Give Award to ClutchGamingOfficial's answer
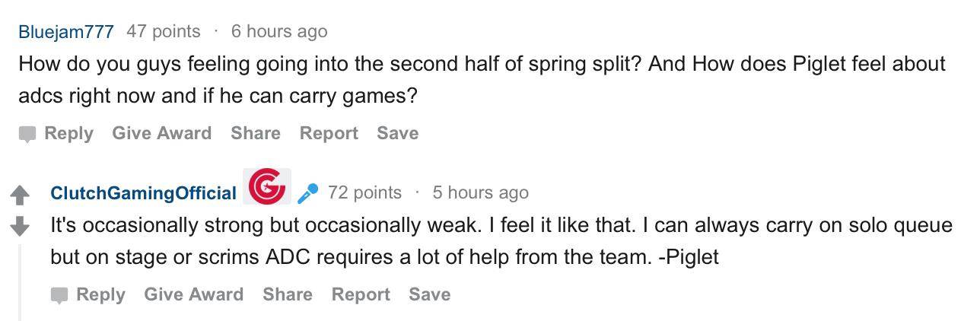Image resolution: width=980 pixels, height=321 pixels. [x=193, y=294]
